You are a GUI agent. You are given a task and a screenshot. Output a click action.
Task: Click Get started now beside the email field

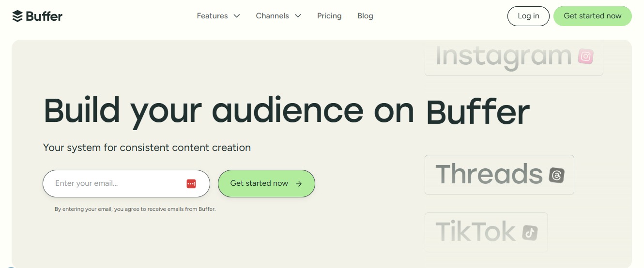[259, 183]
